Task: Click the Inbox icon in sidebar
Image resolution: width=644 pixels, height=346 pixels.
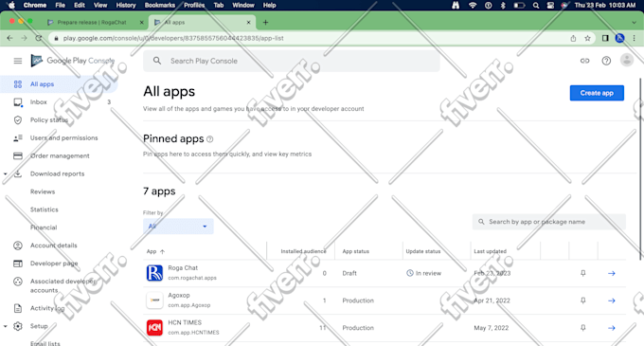Action: click(18, 102)
